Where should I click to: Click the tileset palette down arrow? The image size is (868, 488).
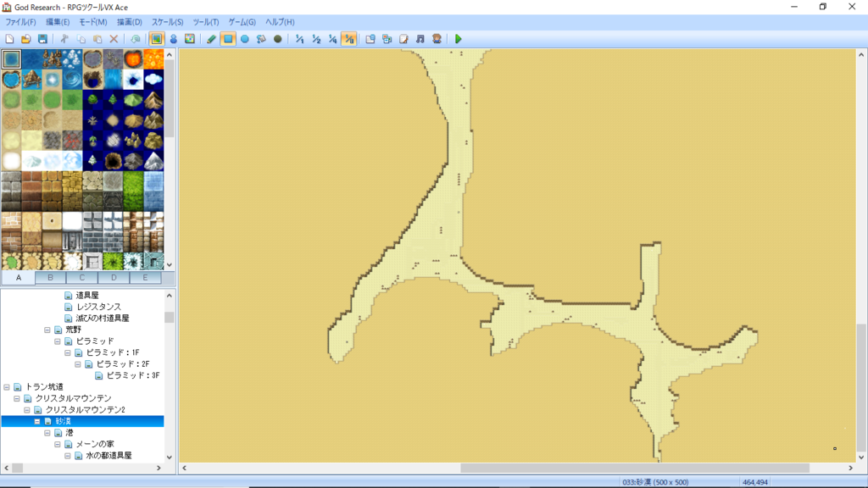tap(170, 265)
